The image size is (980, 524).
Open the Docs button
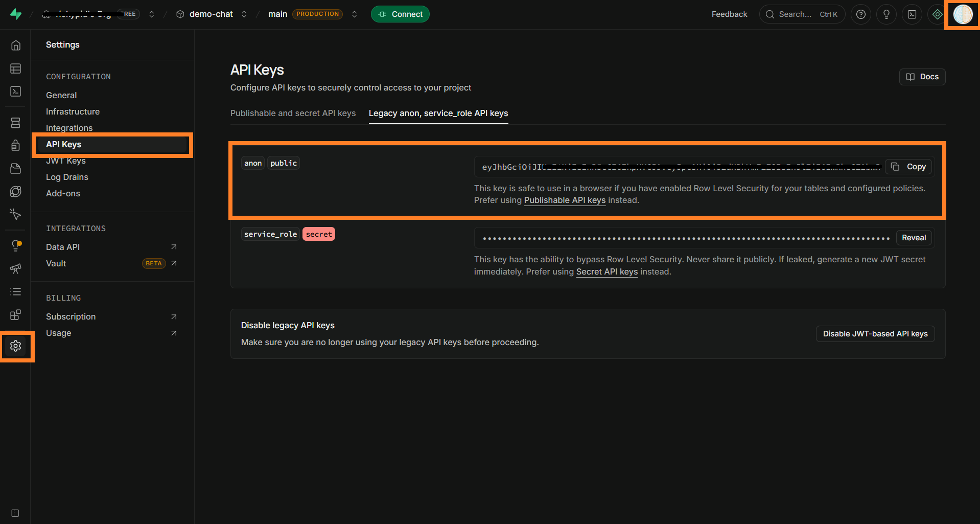pyautogui.click(x=922, y=77)
